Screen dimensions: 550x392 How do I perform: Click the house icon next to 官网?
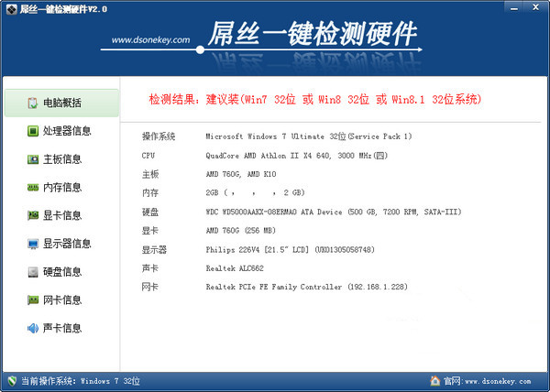(434, 380)
